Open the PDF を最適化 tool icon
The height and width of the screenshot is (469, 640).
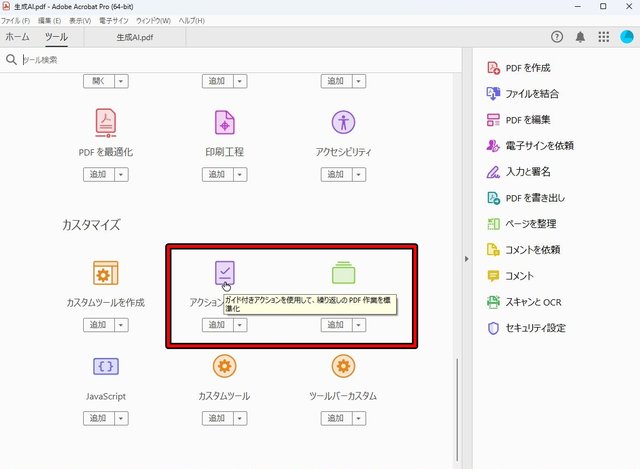pos(106,122)
